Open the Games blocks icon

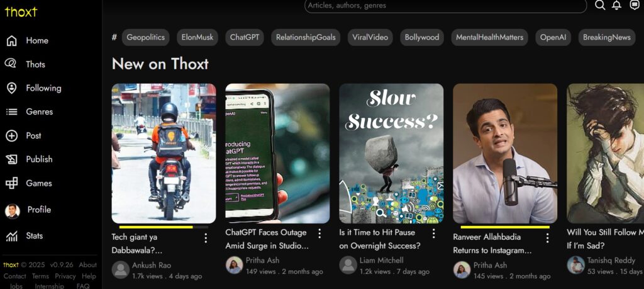pyautogui.click(x=11, y=183)
